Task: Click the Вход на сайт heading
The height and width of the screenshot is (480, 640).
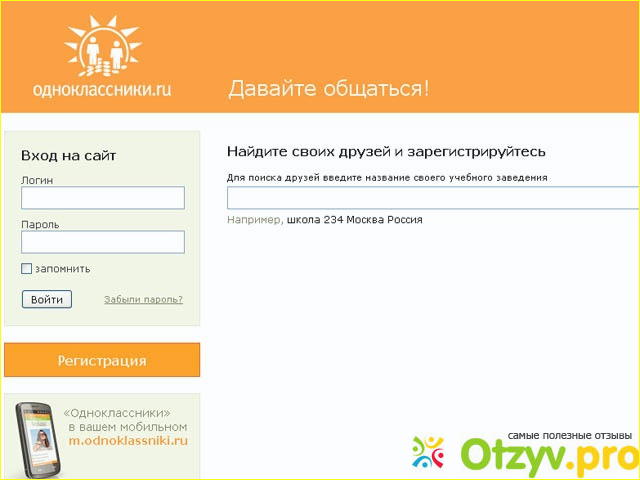Action: 68,156
